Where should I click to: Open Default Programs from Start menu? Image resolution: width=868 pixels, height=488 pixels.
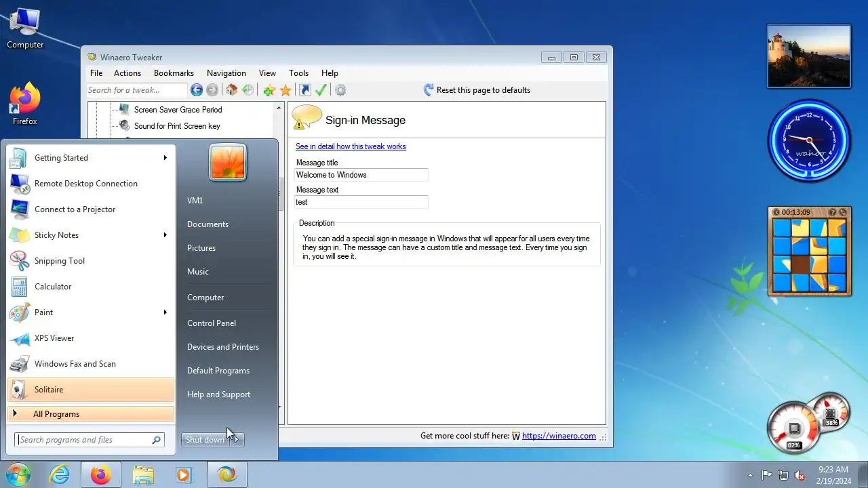218,371
